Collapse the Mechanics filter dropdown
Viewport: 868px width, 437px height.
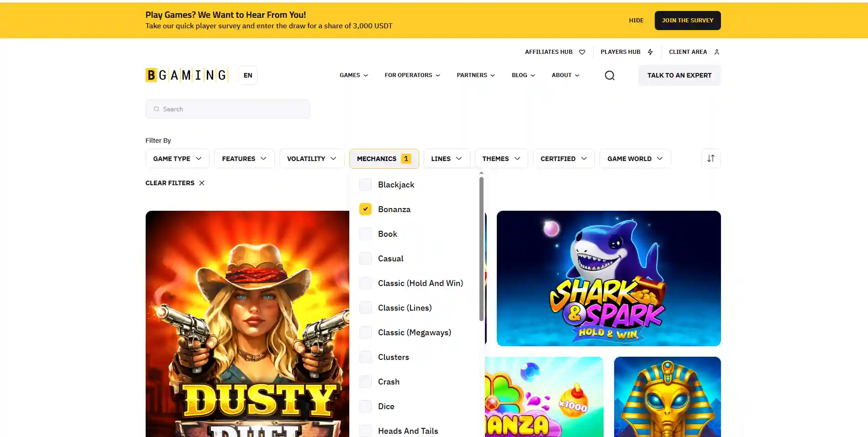click(384, 158)
